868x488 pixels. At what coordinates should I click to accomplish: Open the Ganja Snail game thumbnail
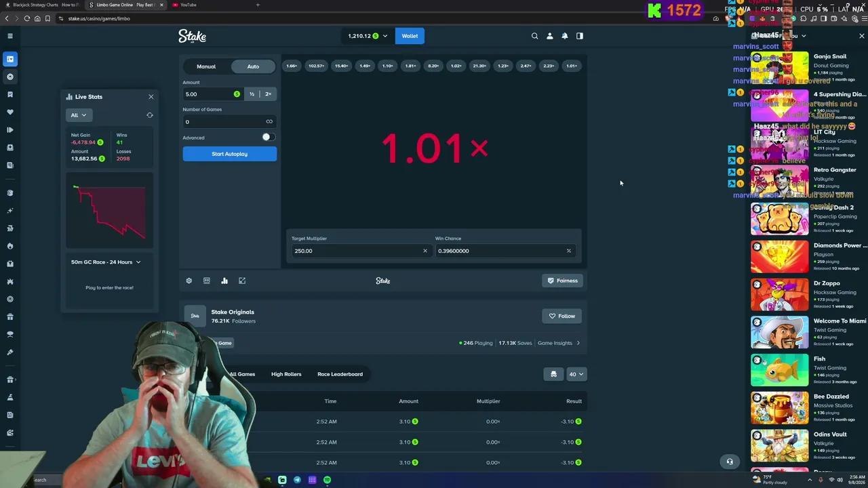(x=780, y=67)
